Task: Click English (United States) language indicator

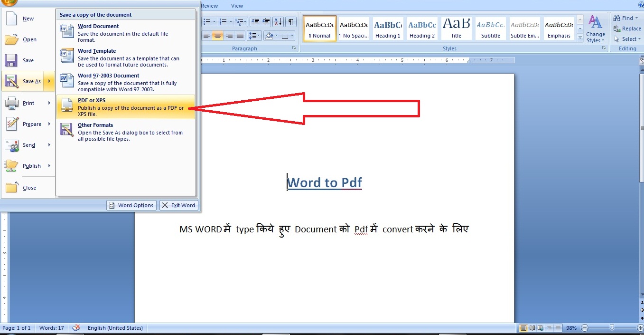Action: coord(115,328)
